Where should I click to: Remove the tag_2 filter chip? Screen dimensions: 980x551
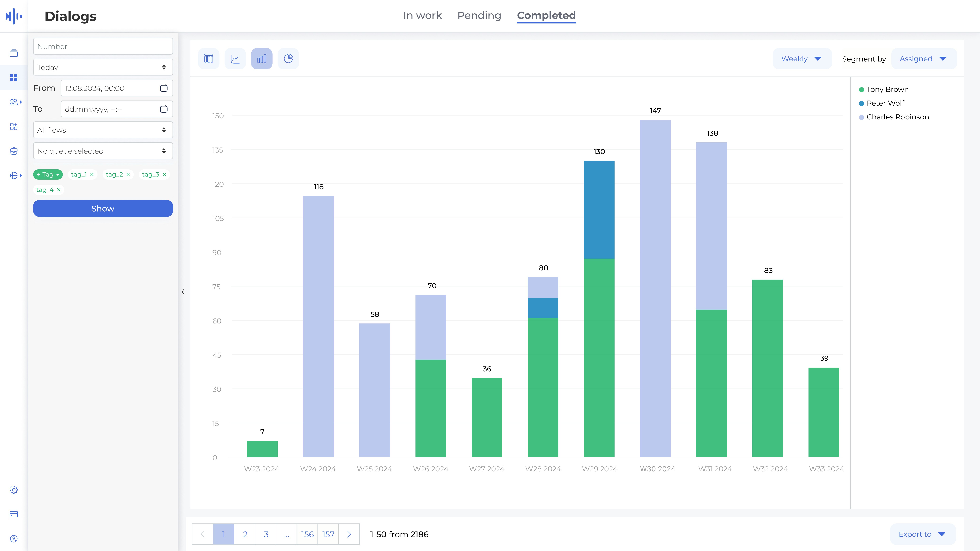[x=128, y=174]
